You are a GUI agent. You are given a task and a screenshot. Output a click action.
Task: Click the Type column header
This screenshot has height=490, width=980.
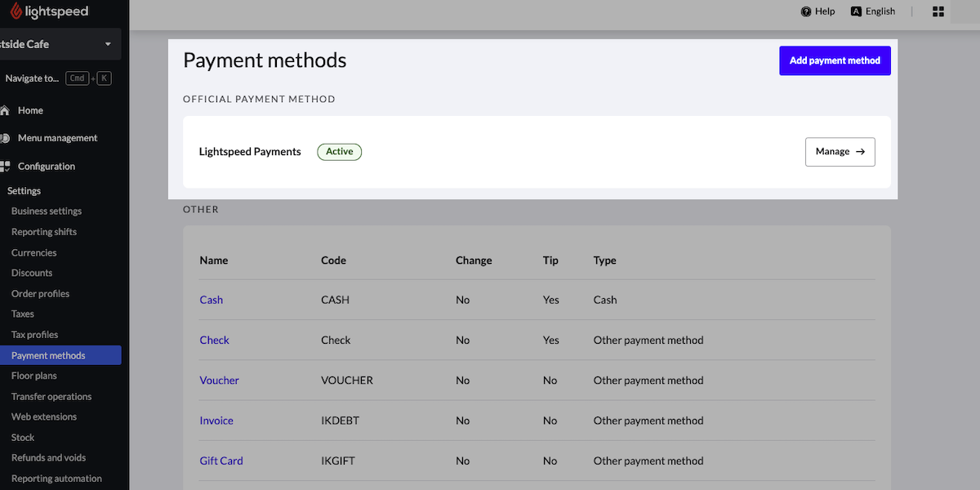[x=605, y=261]
